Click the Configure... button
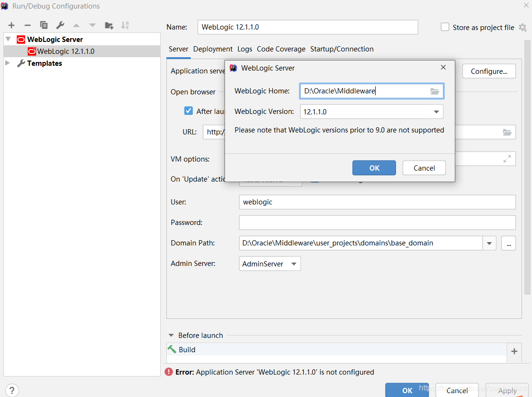 tap(489, 71)
